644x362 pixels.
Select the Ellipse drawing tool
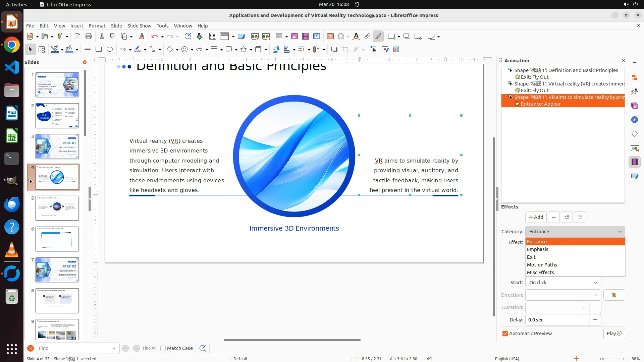pyautogui.click(x=110, y=50)
